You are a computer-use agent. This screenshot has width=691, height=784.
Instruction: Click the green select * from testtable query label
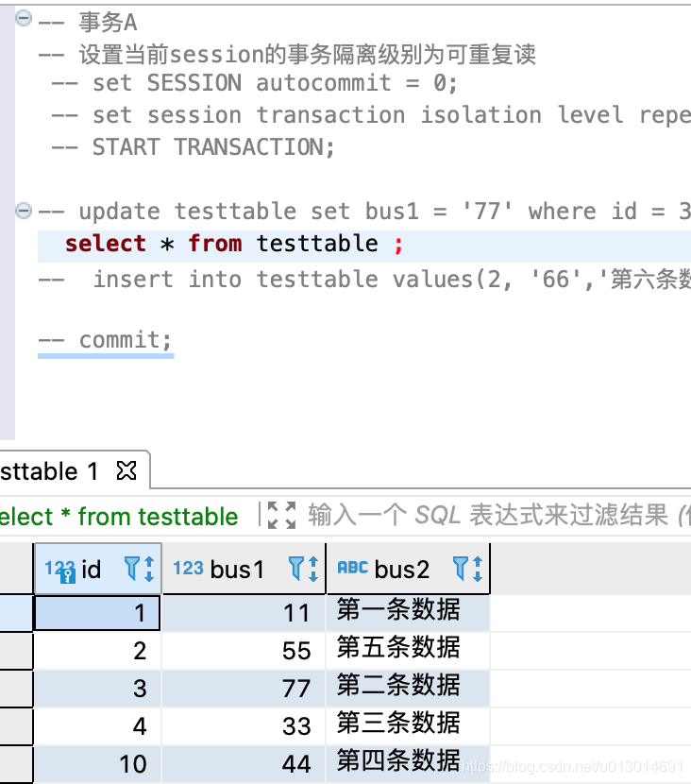click(118, 517)
